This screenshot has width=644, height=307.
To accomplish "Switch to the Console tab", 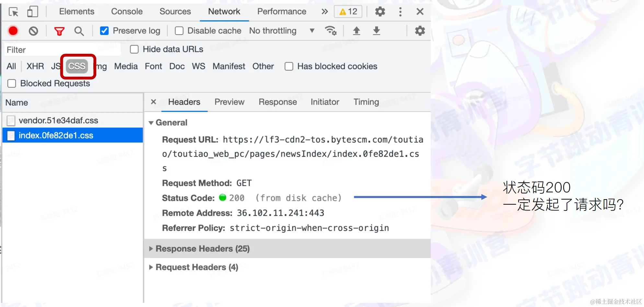I will (127, 12).
